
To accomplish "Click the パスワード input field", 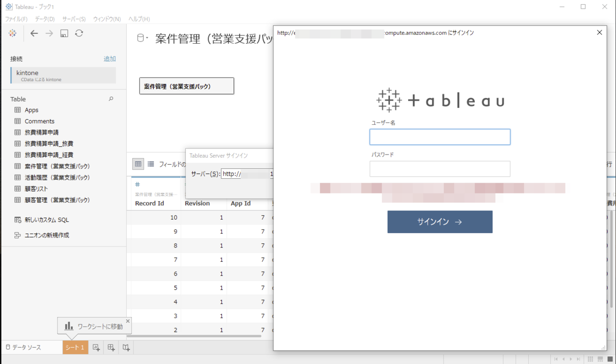I will [x=440, y=169].
